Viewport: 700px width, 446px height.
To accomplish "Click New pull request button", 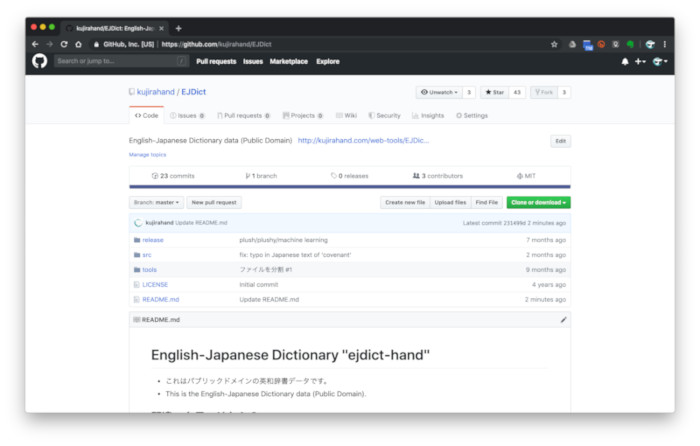I will click(214, 202).
